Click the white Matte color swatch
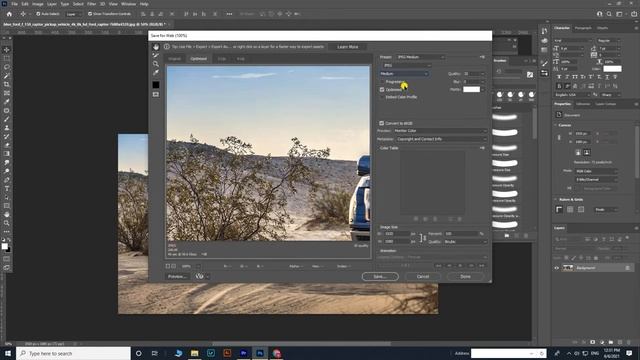The height and width of the screenshot is (360, 640). pyautogui.click(x=471, y=89)
